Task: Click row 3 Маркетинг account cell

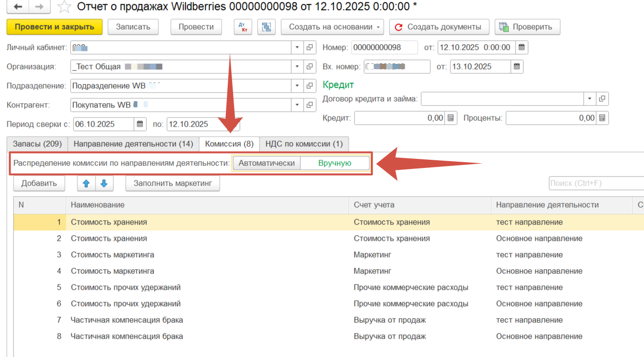Action: pyautogui.click(x=420, y=255)
